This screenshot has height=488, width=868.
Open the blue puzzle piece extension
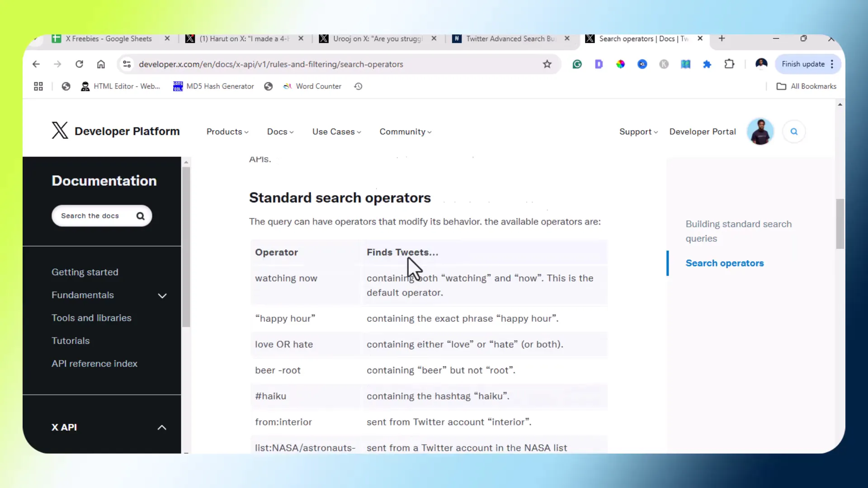click(x=707, y=64)
